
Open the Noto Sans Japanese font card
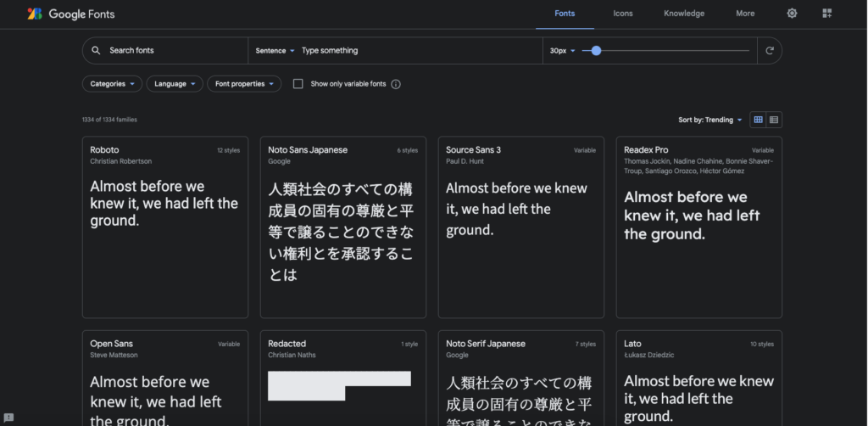tap(343, 227)
